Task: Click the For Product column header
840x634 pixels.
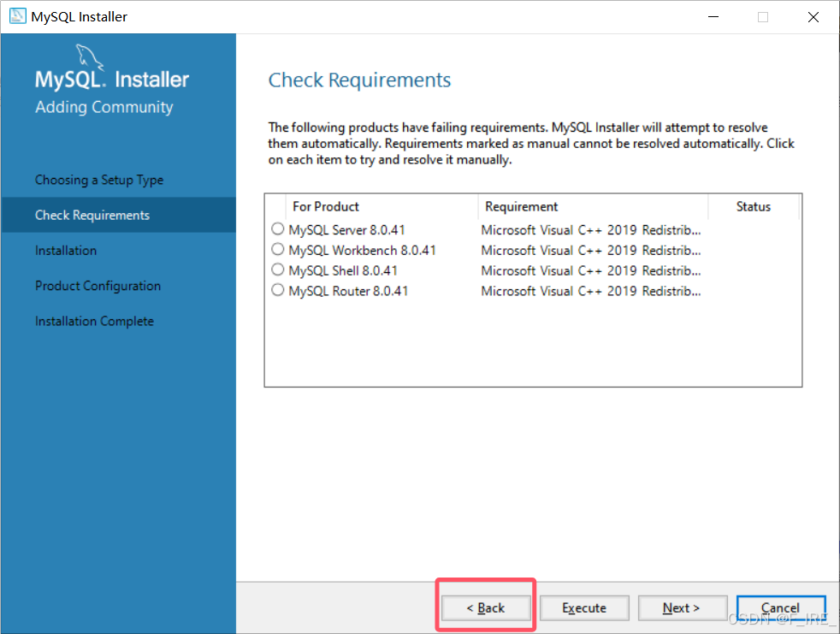Action: [381, 207]
